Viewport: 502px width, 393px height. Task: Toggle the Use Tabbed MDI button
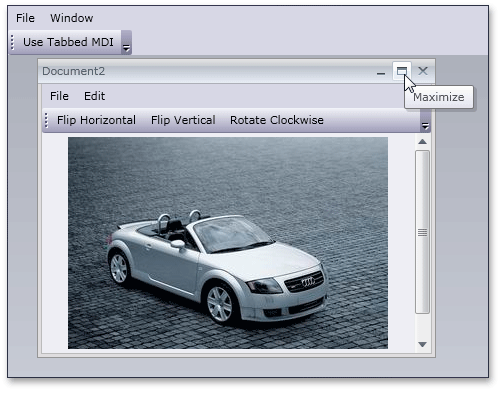(68, 42)
